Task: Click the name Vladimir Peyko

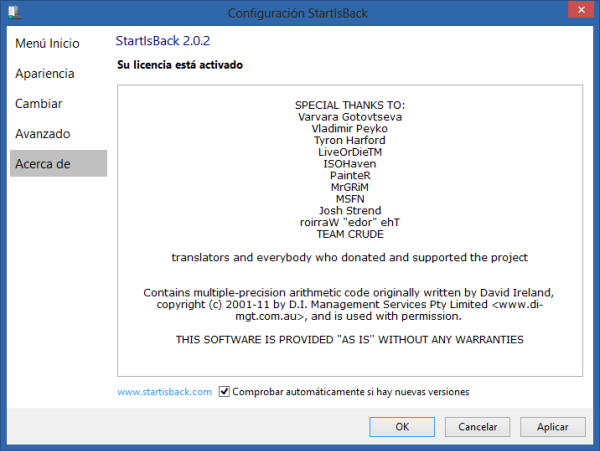Action: pos(349,129)
